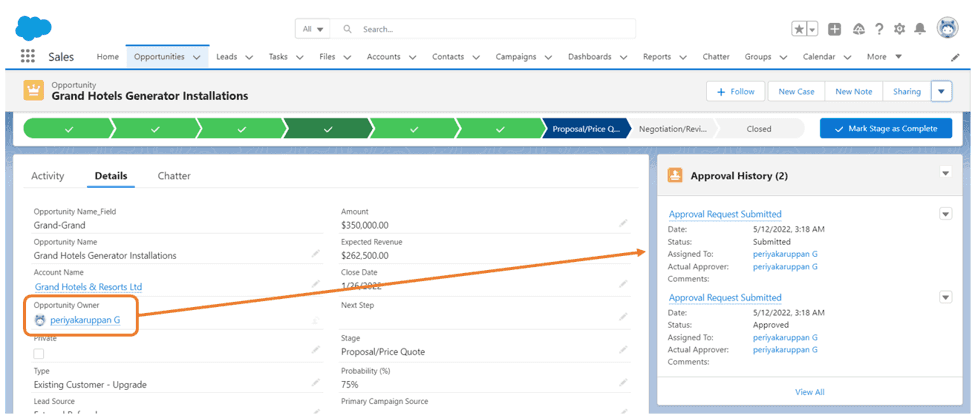Click the New Note button
The image size is (975, 418).
tap(854, 91)
